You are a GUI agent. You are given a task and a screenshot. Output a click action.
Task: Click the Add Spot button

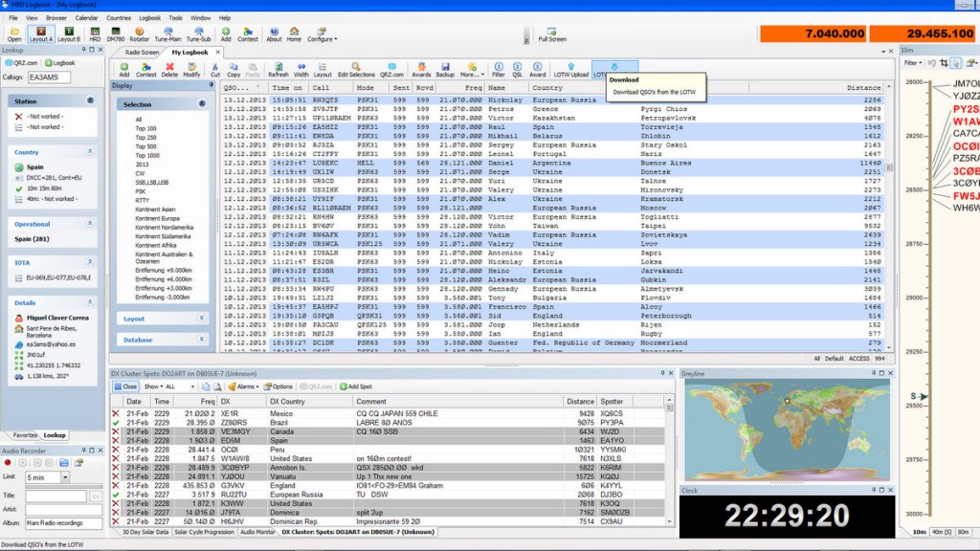[x=354, y=386]
